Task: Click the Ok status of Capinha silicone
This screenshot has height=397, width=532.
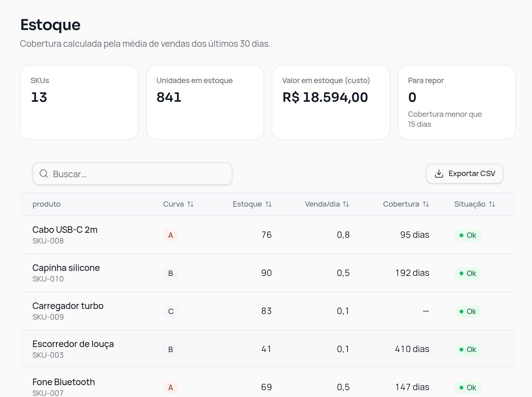Action: coord(468,273)
